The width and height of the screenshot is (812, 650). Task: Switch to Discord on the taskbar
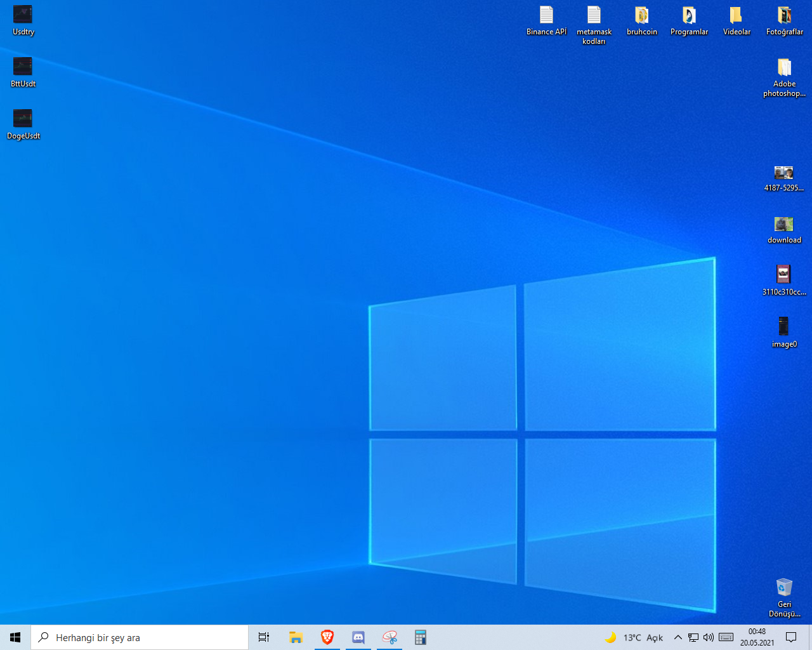[358, 637]
